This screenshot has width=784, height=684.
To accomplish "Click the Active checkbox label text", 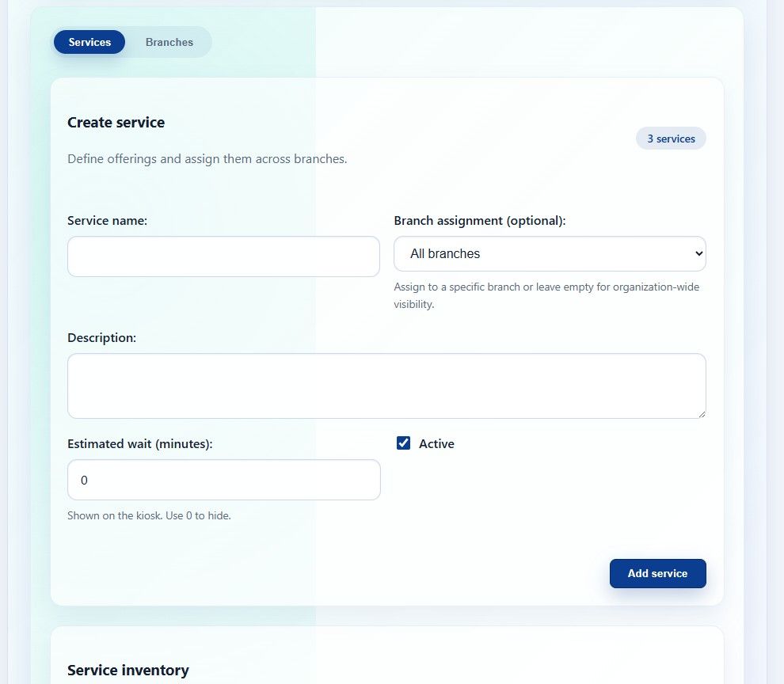I will click(x=436, y=444).
